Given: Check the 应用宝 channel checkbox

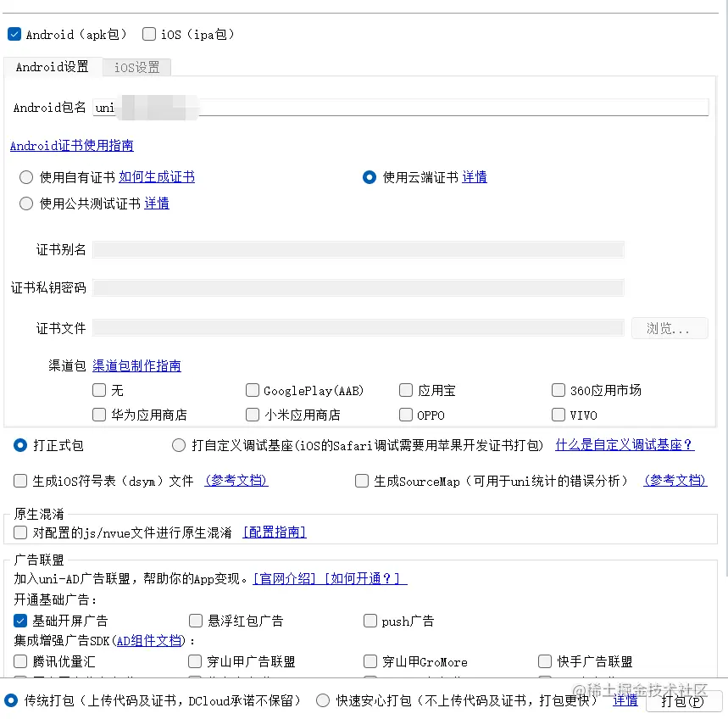Looking at the screenshot, I should (406, 390).
